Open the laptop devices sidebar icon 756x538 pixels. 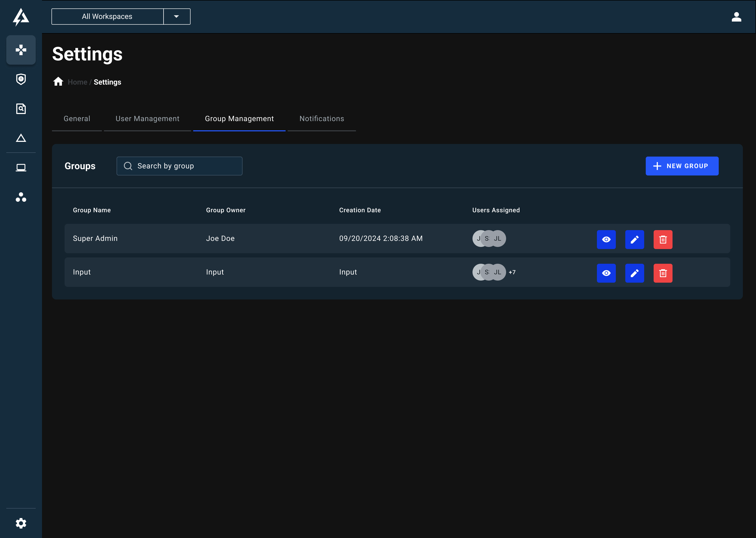pyautogui.click(x=21, y=168)
